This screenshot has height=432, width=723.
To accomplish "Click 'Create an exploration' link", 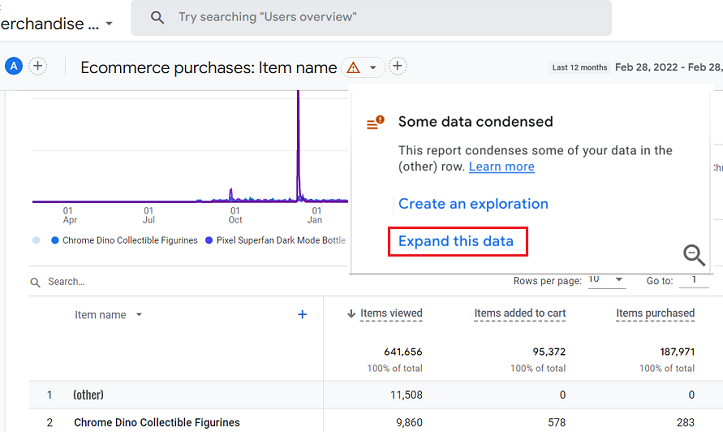I will (473, 204).
